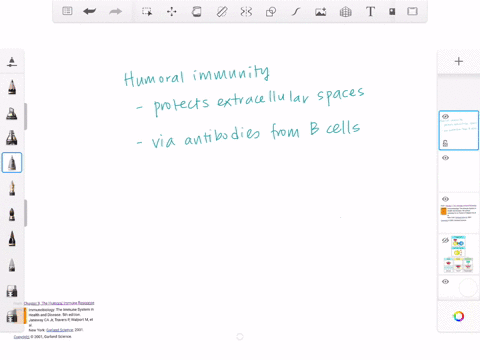
Task: Toggle fullscreen with the rectangle icon
Action: click(412, 11)
